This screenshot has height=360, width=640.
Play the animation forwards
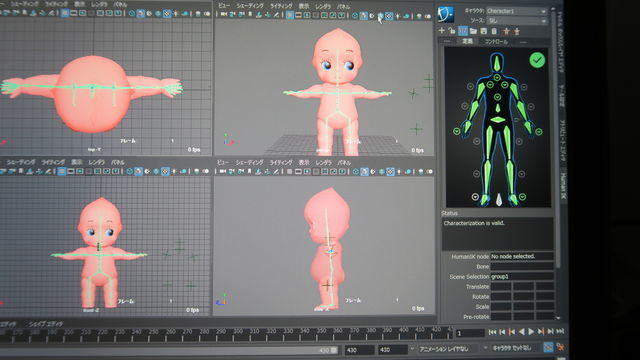531,332
